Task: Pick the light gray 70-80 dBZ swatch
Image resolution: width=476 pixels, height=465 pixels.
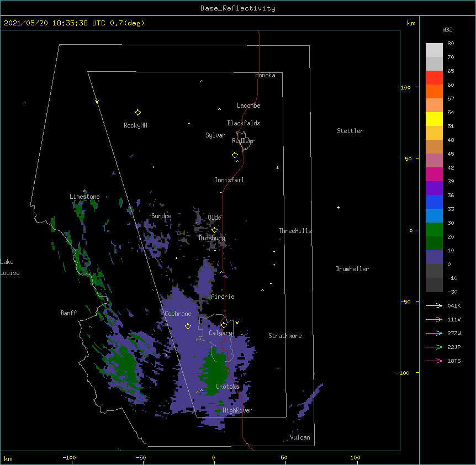Action: [434, 50]
